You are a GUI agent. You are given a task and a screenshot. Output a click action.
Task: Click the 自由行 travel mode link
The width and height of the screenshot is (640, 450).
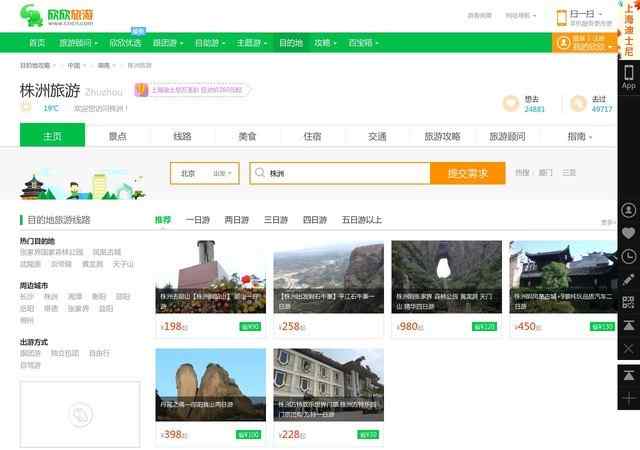coord(99,353)
